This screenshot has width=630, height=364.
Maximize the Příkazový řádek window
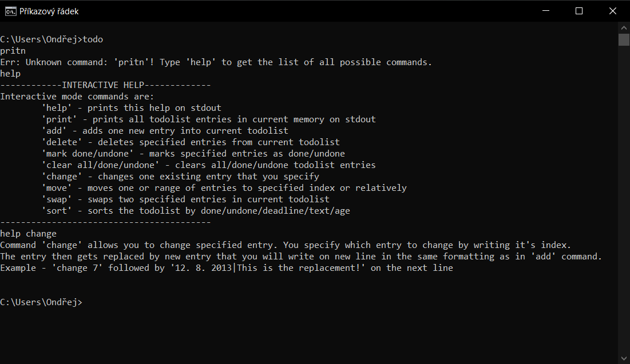pos(579,11)
